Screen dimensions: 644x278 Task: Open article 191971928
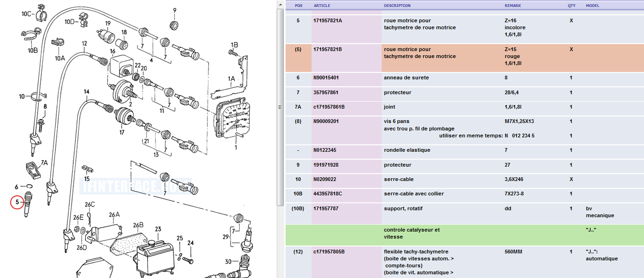[326, 165]
